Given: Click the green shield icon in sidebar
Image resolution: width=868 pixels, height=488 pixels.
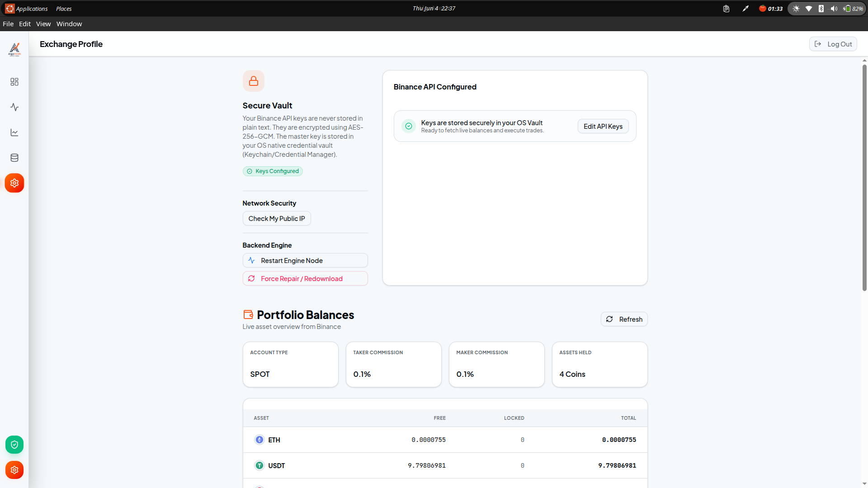Looking at the screenshot, I should [14, 445].
